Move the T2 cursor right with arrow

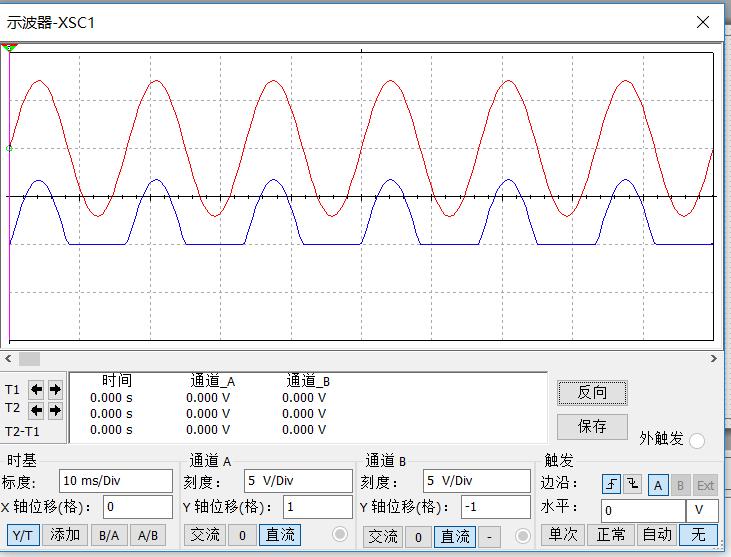tap(55, 410)
